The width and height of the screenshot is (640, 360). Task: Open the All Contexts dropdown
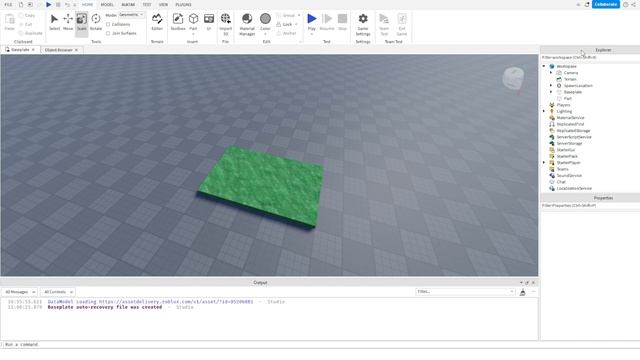[x=58, y=292]
